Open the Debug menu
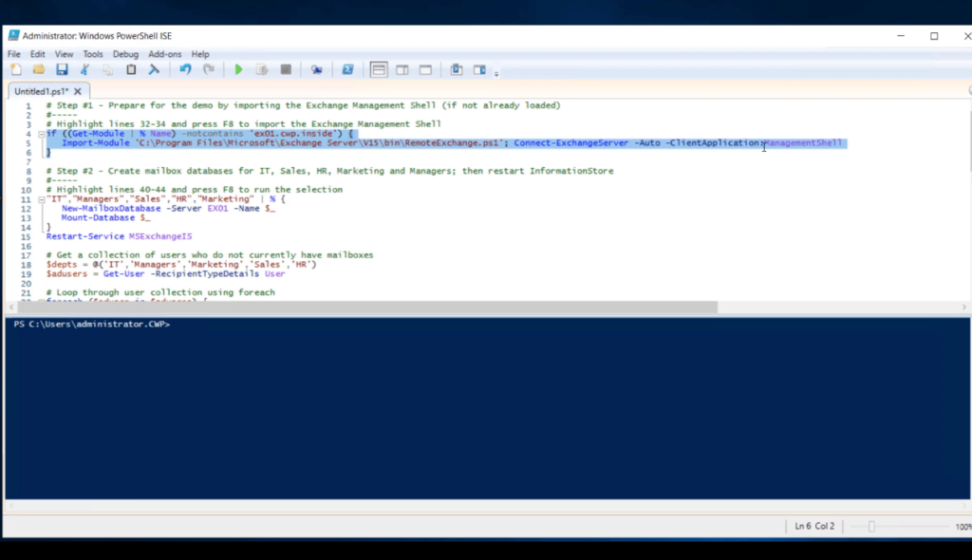Screen dimensions: 972x560 [125, 54]
